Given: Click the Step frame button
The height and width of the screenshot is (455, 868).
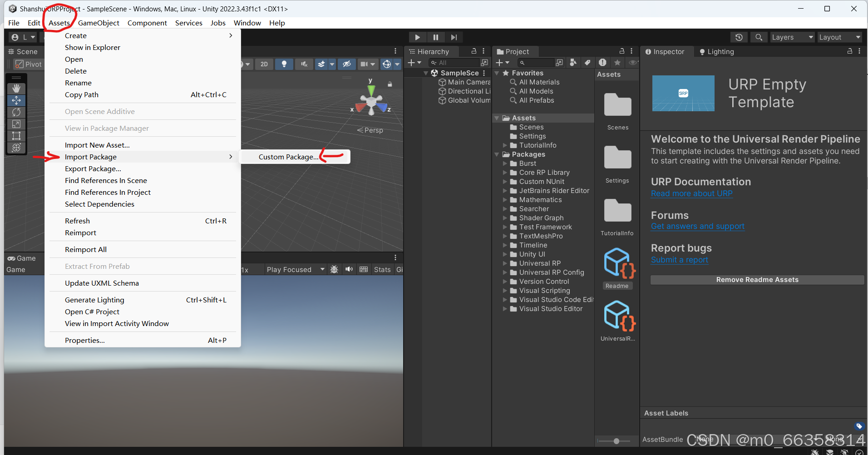Looking at the screenshot, I should pyautogui.click(x=454, y=37).
